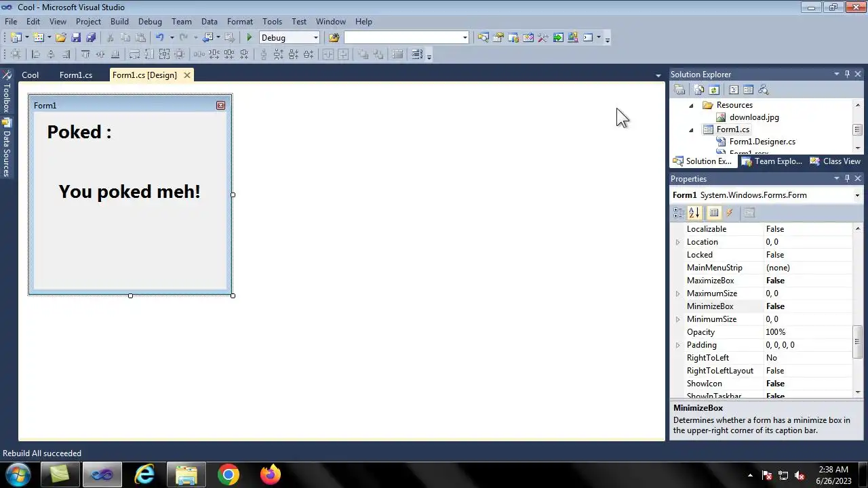868x488 pixels.
Task: Click the Find in Files icon
Action: tap(334, 38)
